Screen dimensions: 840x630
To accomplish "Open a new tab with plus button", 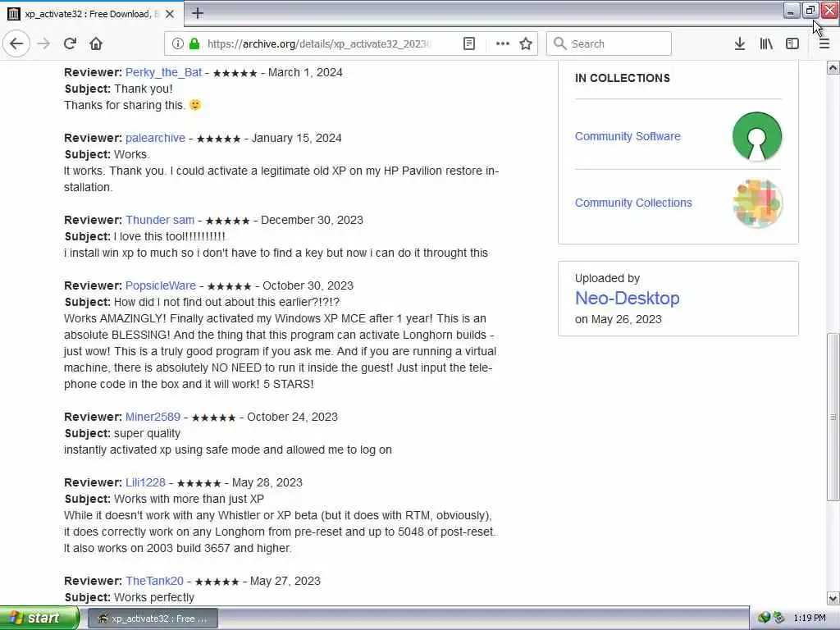I will tap(198, 13).
